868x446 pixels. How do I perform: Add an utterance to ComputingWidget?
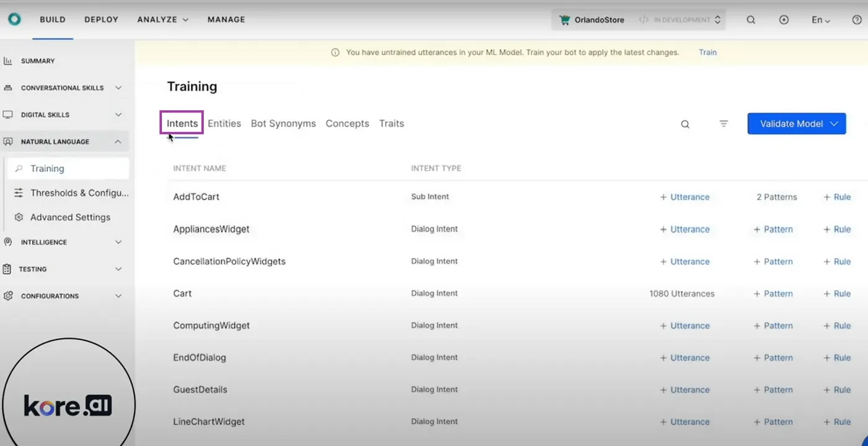point(684,326)
